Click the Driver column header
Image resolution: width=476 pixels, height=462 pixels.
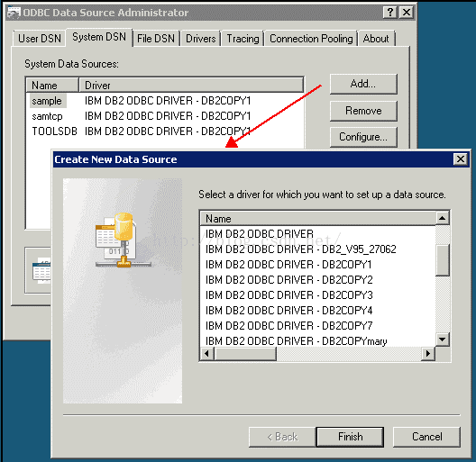[x=191, y=86]
